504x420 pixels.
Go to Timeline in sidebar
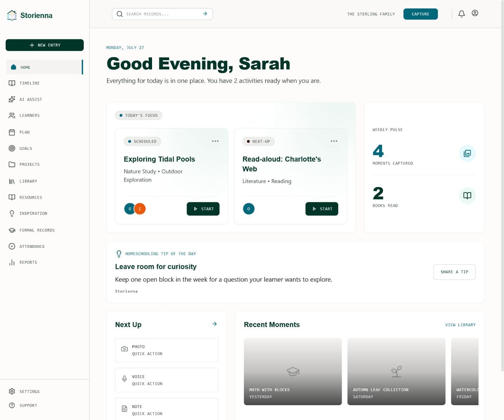[44, 83]
